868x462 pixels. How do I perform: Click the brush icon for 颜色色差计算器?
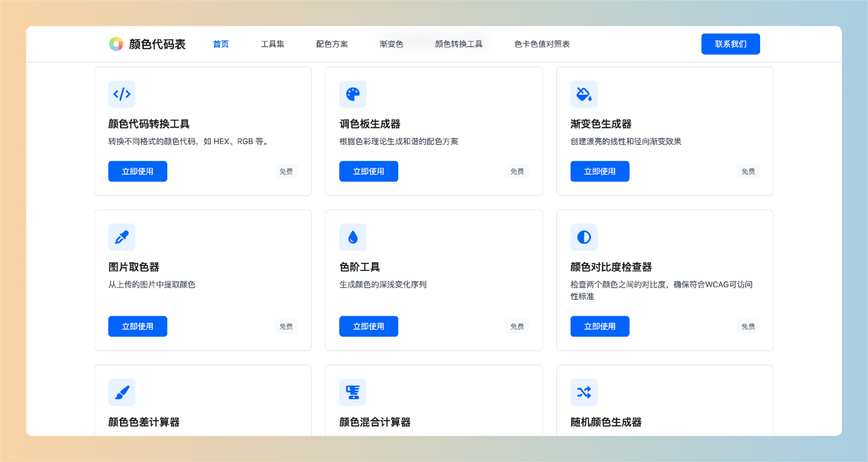point(122,392)
